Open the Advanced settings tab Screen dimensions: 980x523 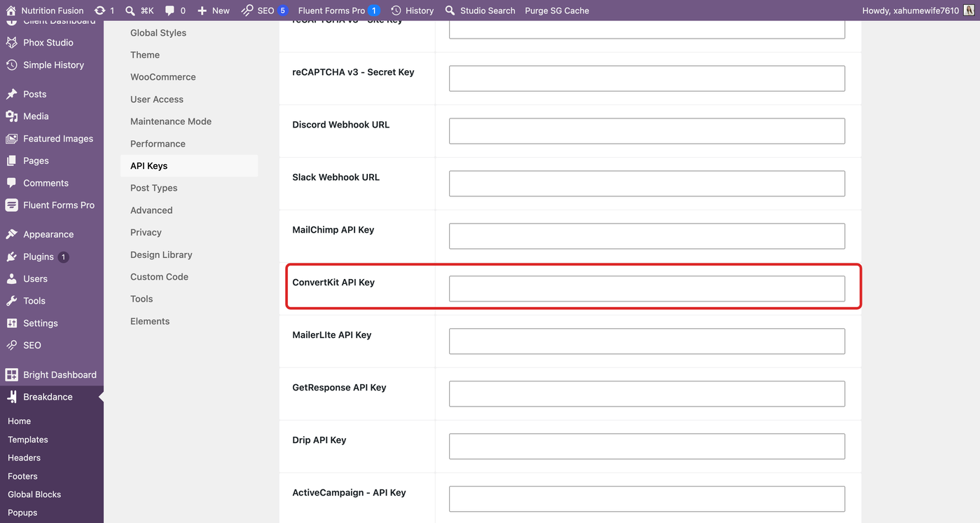[151, 210]
